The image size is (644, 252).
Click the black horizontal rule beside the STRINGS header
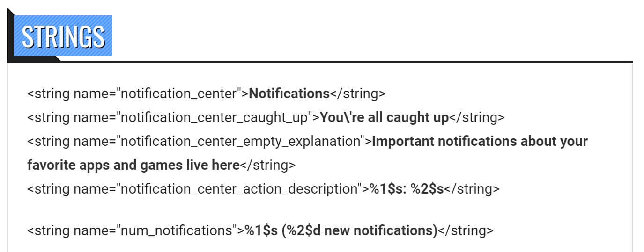(375, 61)
